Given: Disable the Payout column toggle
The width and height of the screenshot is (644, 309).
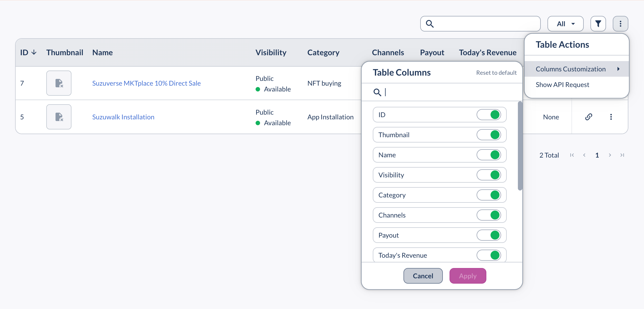Looking at the screenshot, I should pos(489,235).
